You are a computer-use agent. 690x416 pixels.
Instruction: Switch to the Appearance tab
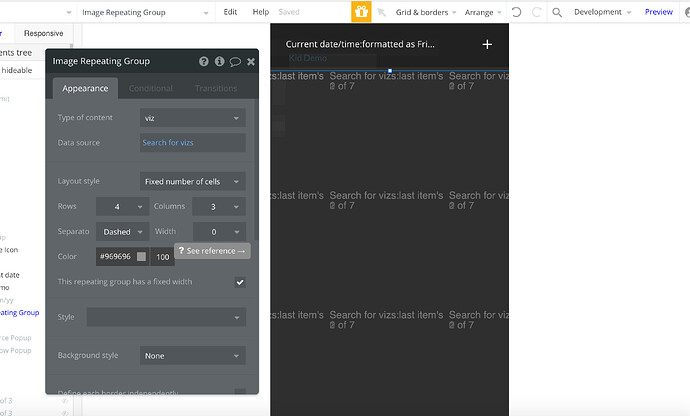85,88
